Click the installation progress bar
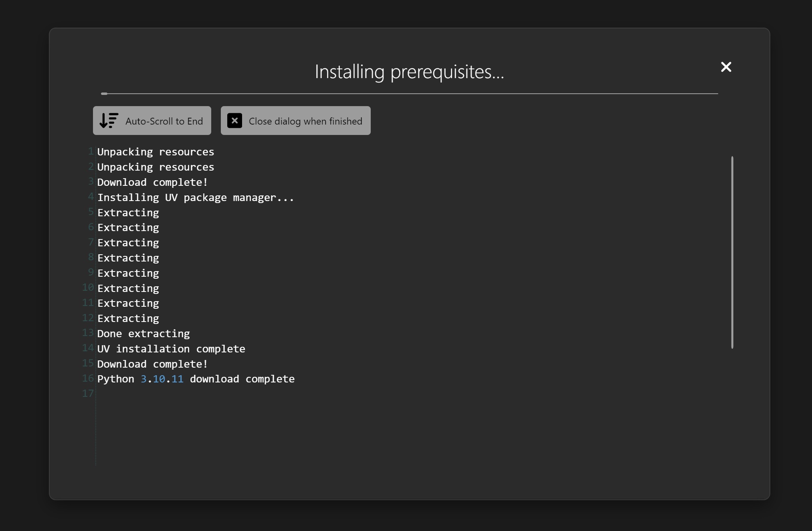The height and width of the screenshot is (531, 812). pos(409,94)
